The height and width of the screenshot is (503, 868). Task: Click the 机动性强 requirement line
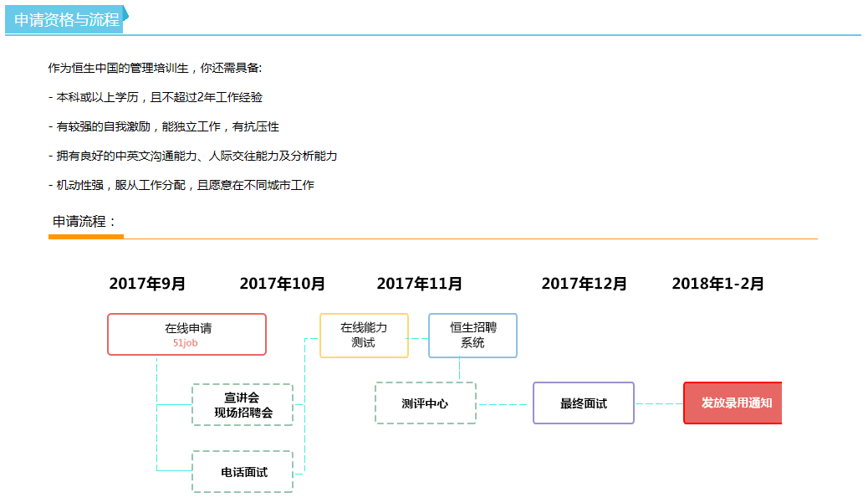click(x=181, y=185)
